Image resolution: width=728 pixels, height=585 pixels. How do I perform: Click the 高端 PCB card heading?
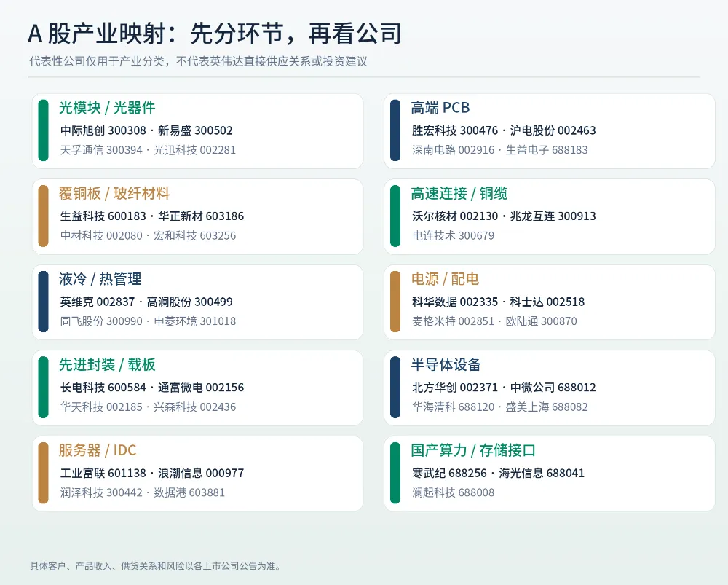point(440,108)
